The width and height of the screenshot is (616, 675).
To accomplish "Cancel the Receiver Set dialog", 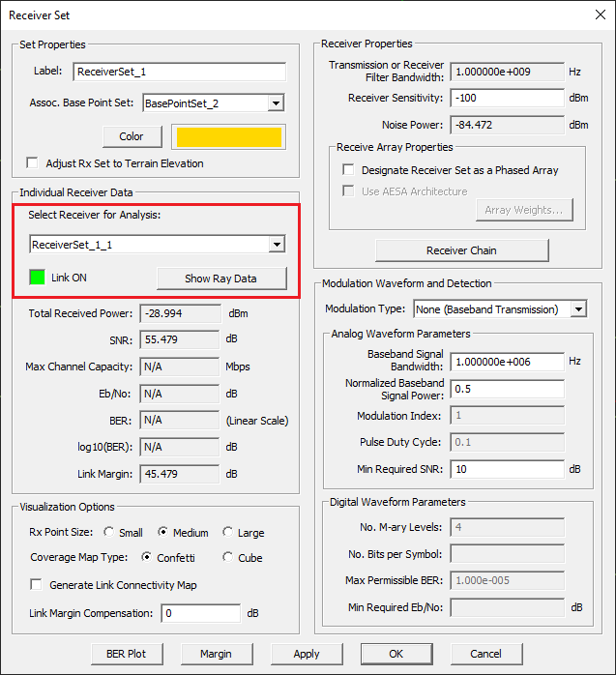I will pos(486,654).
